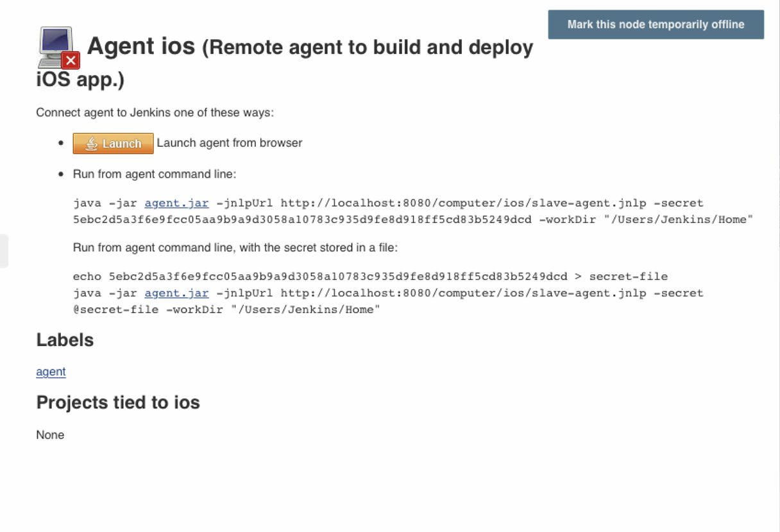The width and height of the screenshot is (780, 532).
Task: Click the secret hash in echo command
Action: (x=338, y=277)
